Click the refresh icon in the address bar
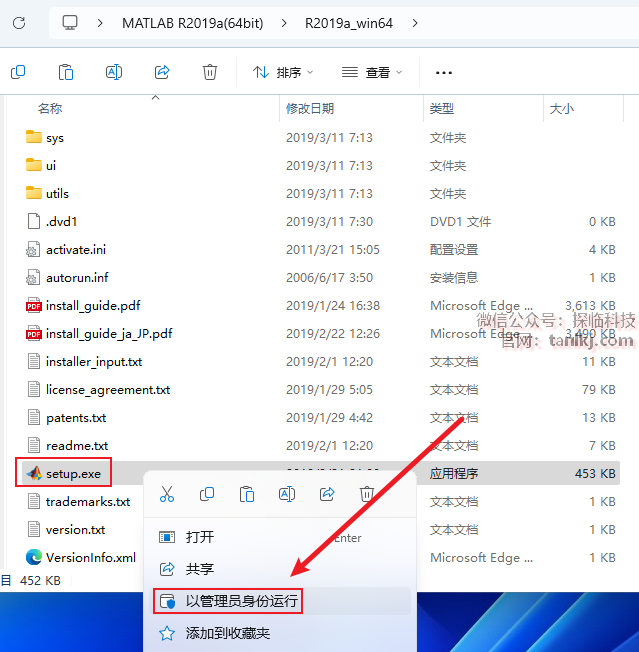The height and width of the screenshot is (652, 639). pyautogui.click(x=19, y=22)
